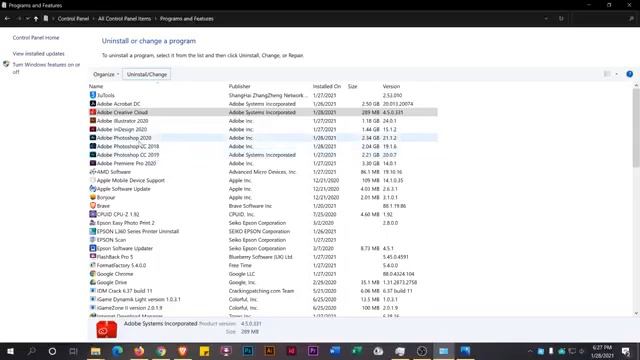This screenshot has width=640, height=360.
Task: Go back with the back arrow
Action: pos(7,18)
